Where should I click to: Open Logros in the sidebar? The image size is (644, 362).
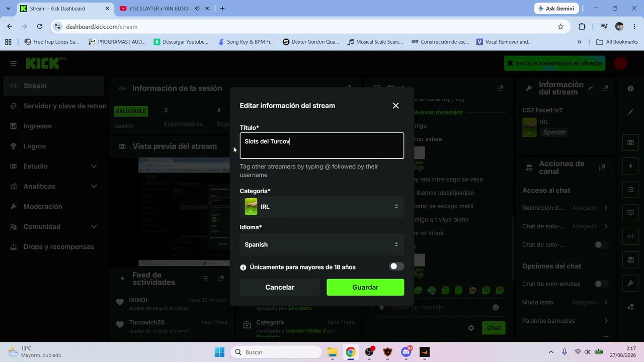53,146
